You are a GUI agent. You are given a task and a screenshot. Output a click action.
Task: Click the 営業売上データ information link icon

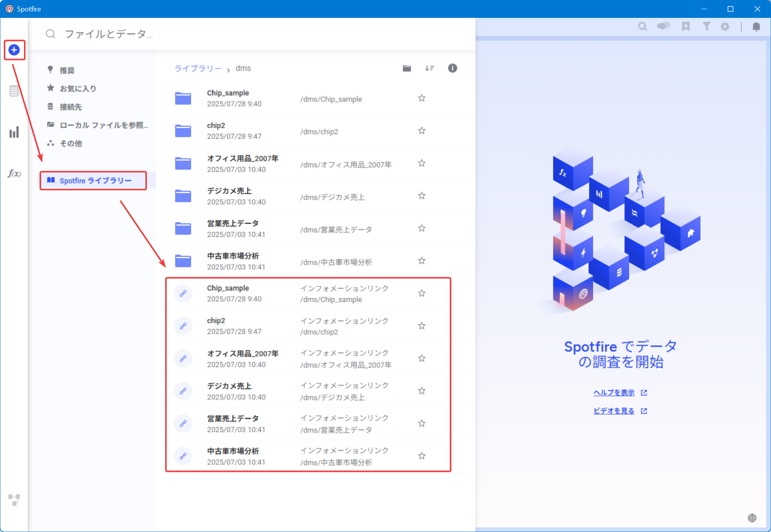[183, 424]
